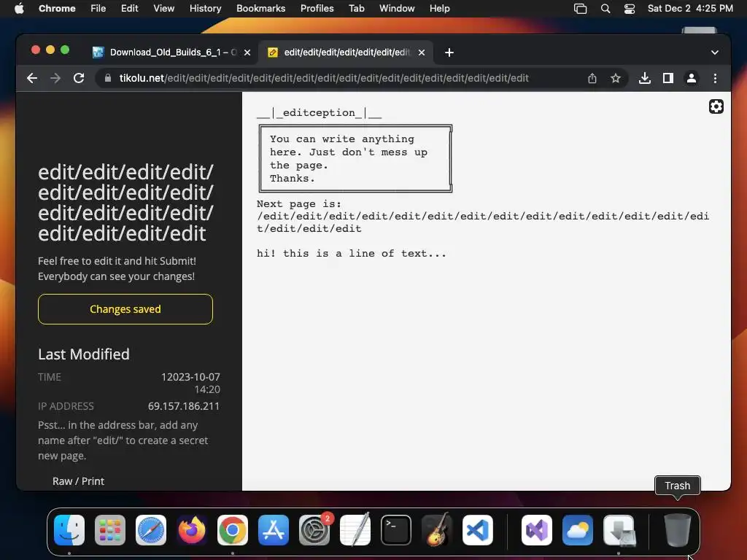747x560 pixels.
Task: Click the __|_editception_|__ title text
Action: (320, 113)
